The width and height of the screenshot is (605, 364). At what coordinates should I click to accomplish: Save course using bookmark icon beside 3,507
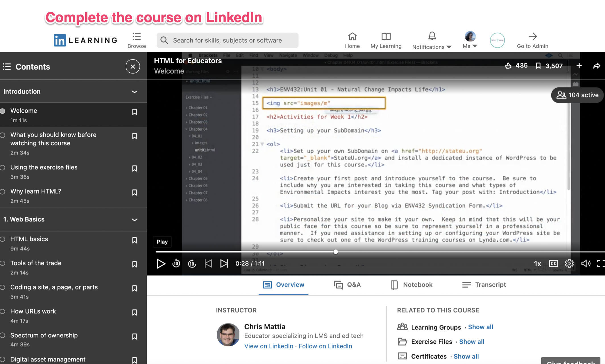point(538,66)
